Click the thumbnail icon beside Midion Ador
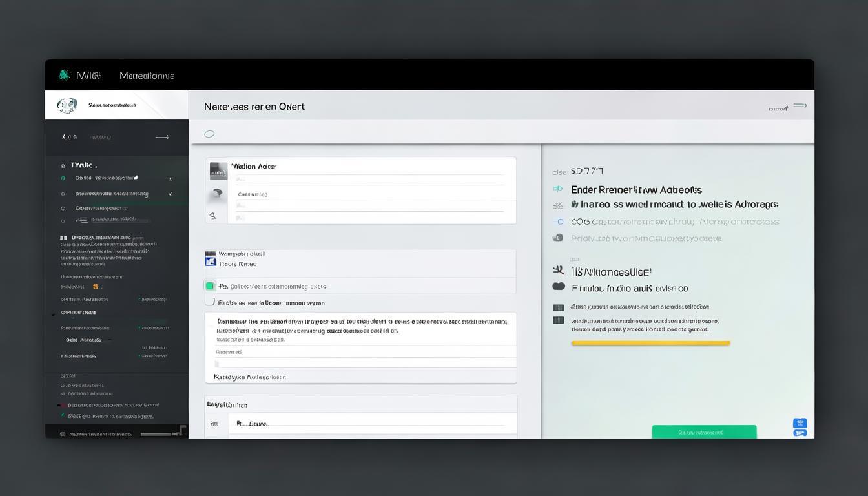 click(218, 170)
